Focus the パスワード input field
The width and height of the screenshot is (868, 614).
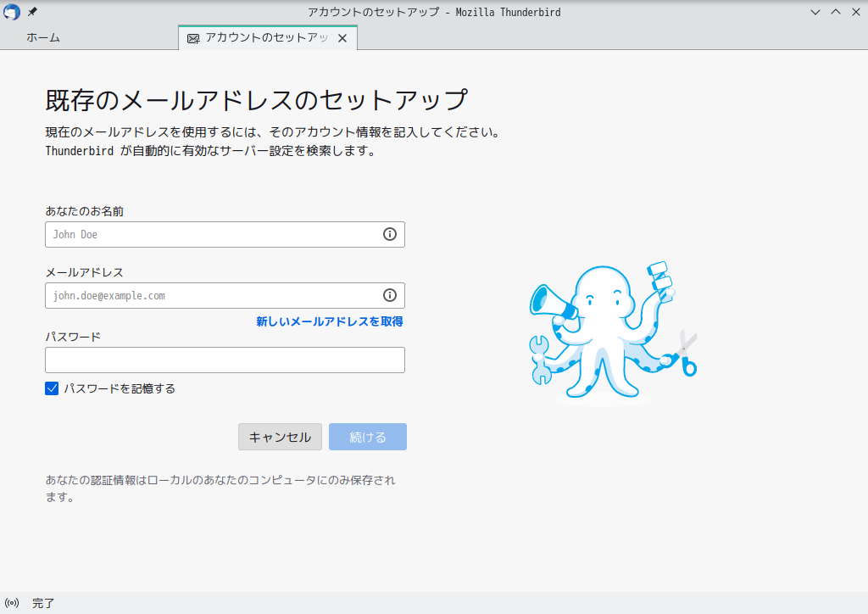click(225, 360)
